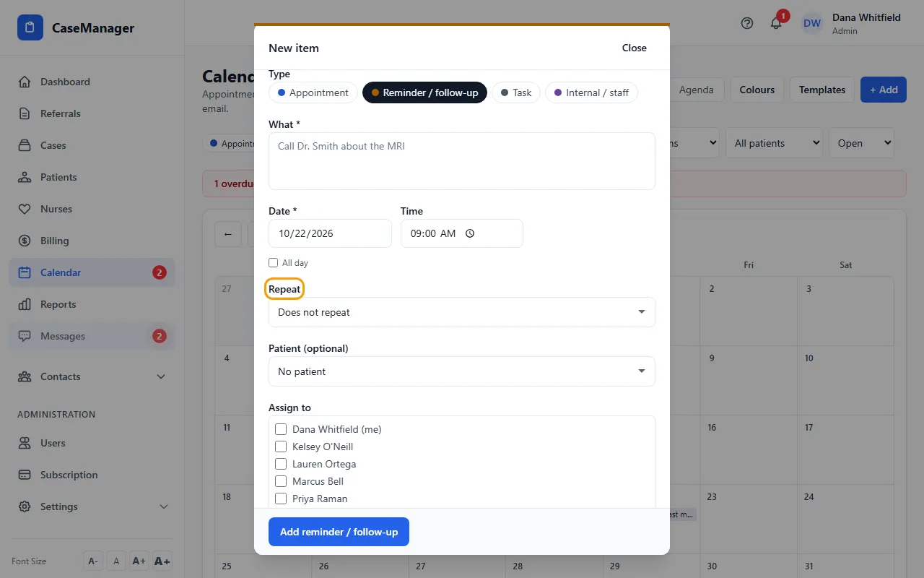924x578 pixels.
Task: Select the Appointment type
Action: [x=313, y=92]
